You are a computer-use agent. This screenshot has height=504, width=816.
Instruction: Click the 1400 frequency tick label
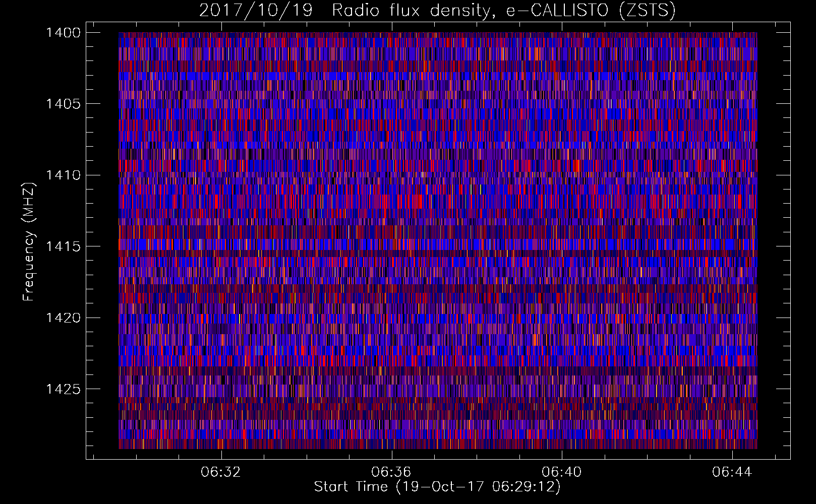63,33
